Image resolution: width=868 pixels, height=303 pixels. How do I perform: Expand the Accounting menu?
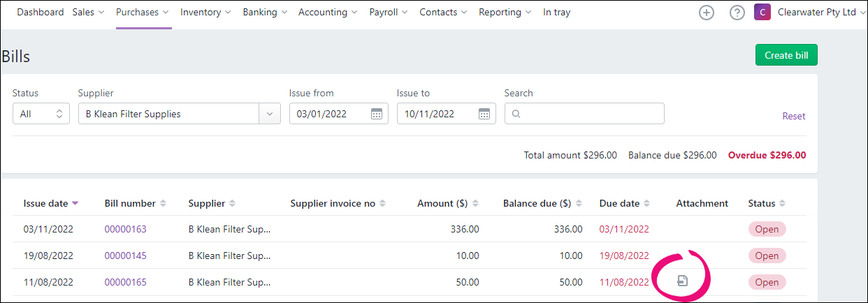click(x=328, y=12)
